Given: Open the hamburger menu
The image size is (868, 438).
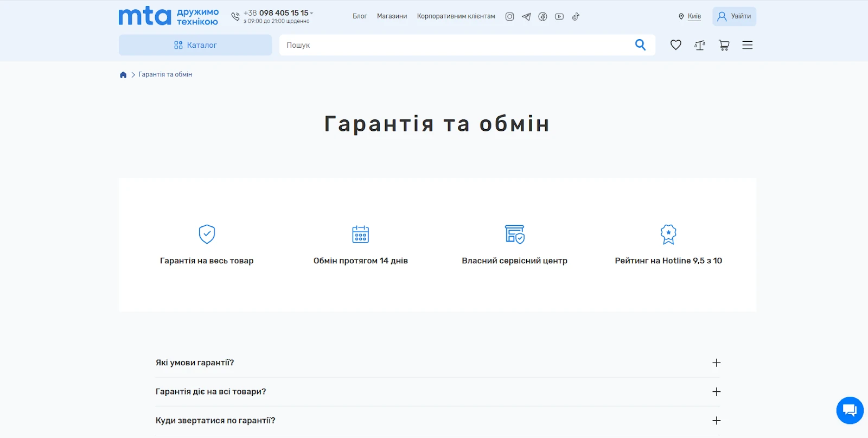Looking at the screenshot, I should (748, 45).
